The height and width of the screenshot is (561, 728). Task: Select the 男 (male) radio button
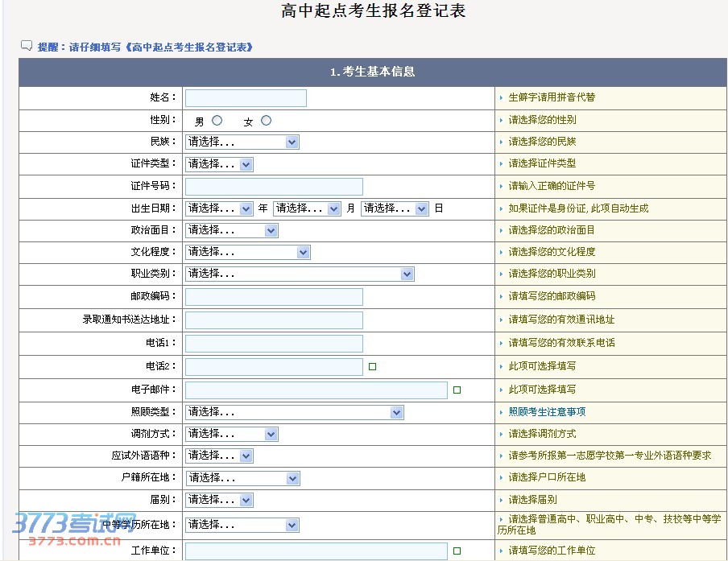pyautogui.click(x=217, y=121)
